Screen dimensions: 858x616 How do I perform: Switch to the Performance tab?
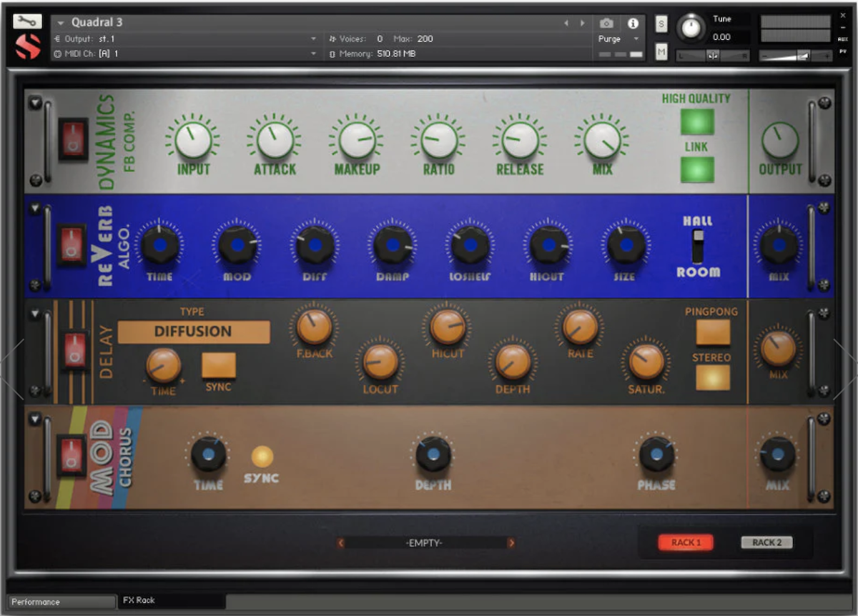pos(61,601)
